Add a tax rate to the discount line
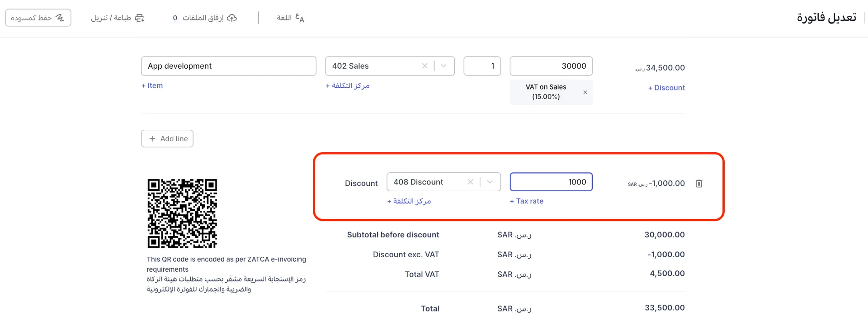Image resolution: width=868 pixels, height=321 pixels. pyautogui.click(x=526, y=201)
